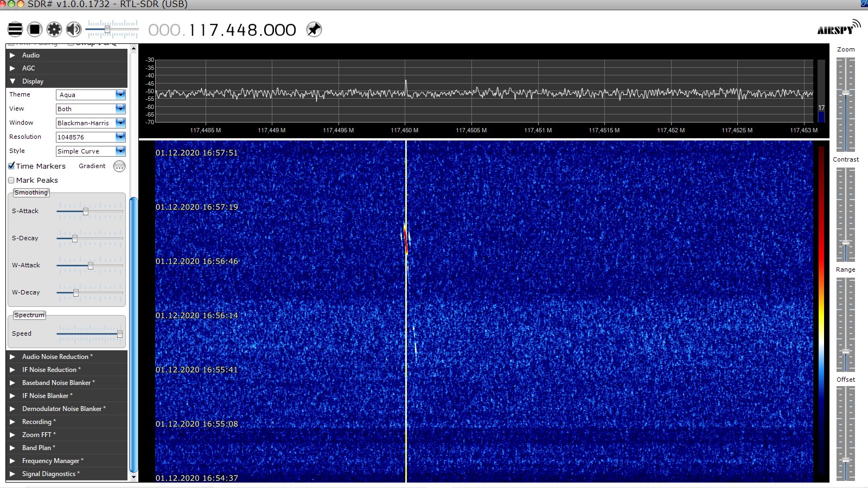Open the Window dropdown showing Blackman-Harris
Viewport: 868px width, 488px height.
tap(91, 123)
